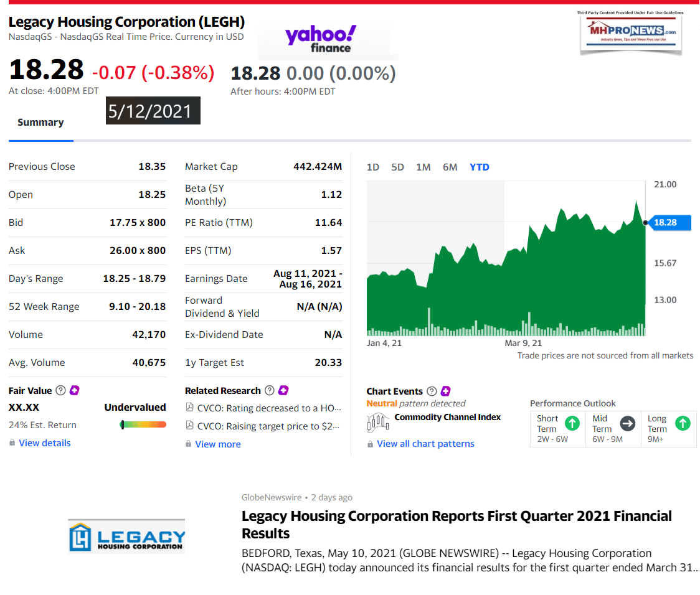The height and width of the screenshot is (595, 700).
Task: Select the 1D chart range
Action: click(x=373, y=167)
